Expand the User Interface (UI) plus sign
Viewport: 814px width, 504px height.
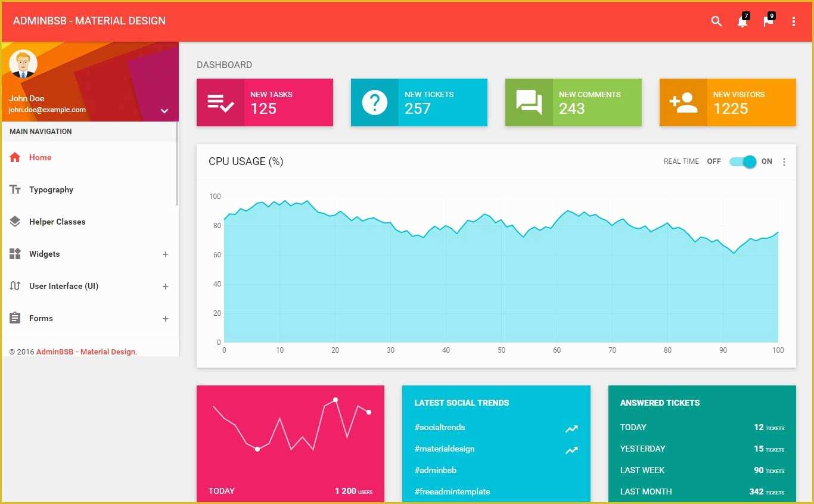(166, 287)
